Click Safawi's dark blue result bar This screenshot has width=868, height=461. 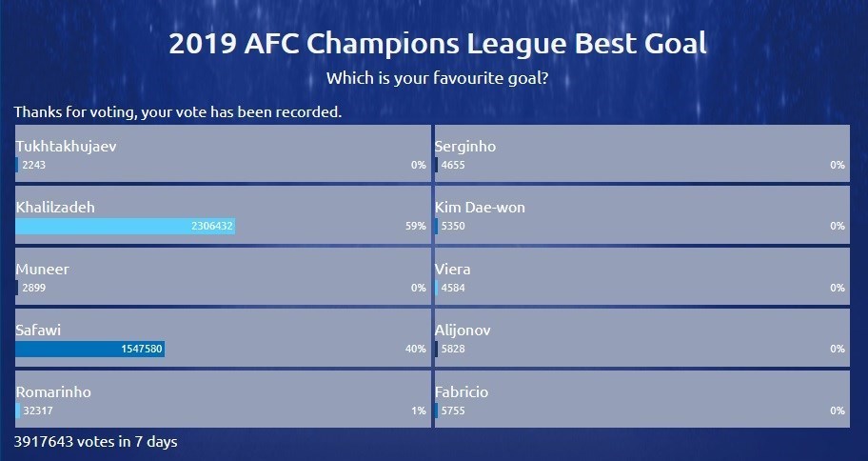click(90, 350)
